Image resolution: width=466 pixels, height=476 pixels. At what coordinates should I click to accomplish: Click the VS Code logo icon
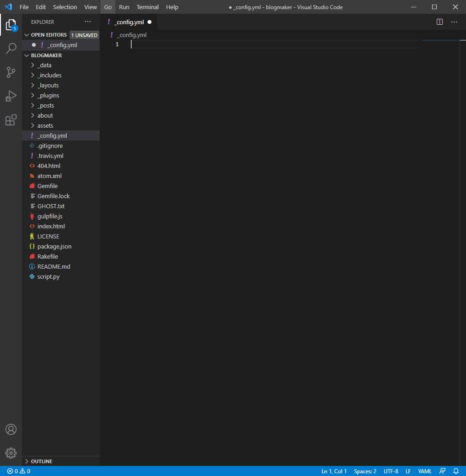(9, 7)
